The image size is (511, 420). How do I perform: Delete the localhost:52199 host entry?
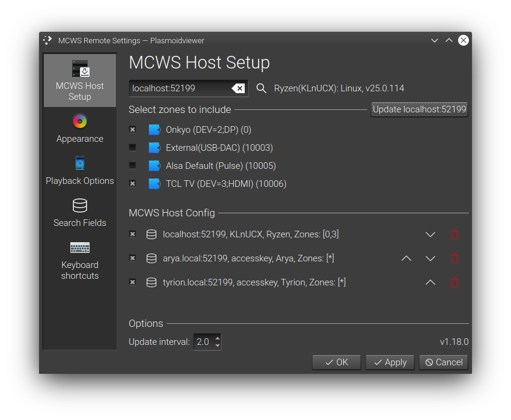click(x=454, y=234)
